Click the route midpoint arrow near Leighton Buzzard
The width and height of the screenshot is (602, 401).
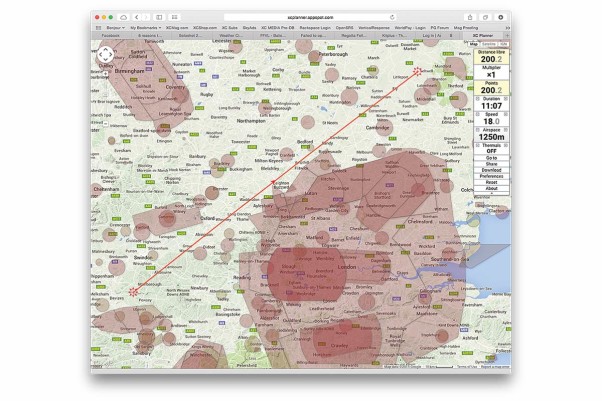tap(273, 182)
